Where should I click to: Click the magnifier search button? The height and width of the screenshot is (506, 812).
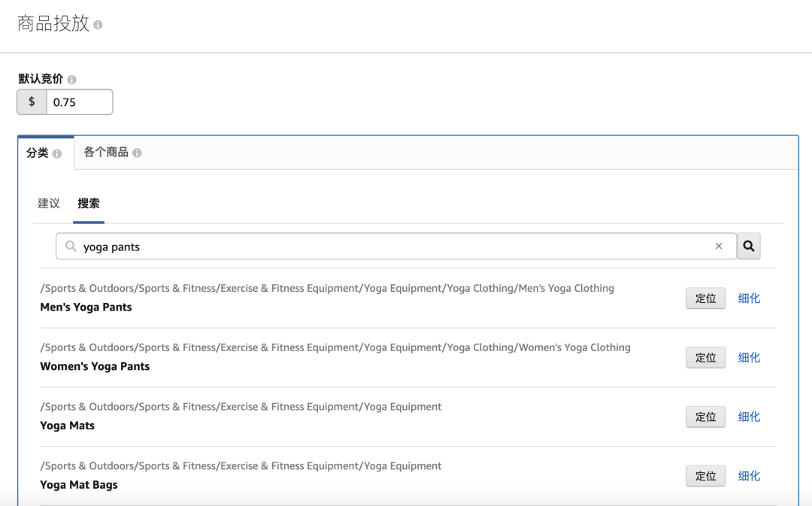coord(748,246)
